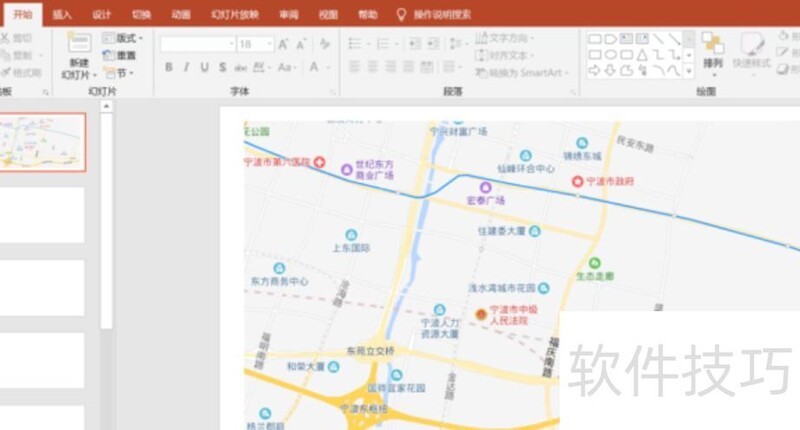Toggle Italic formatting
The width and height of the screenshot is (800, 430).
click(186, 67)
